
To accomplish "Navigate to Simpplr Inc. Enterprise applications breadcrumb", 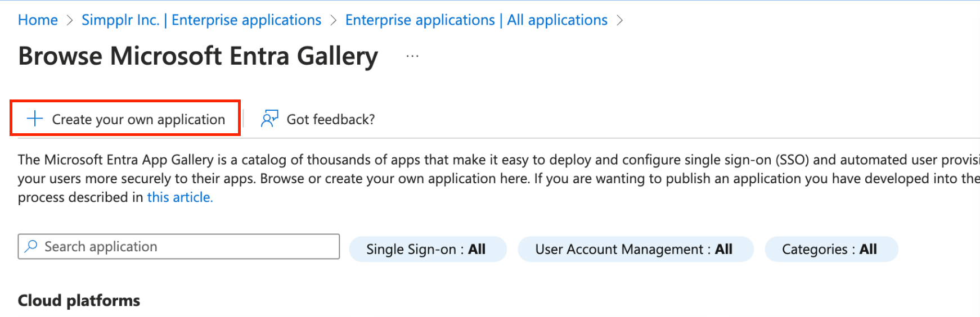I will pyautogui.click(x=201, y=20).
